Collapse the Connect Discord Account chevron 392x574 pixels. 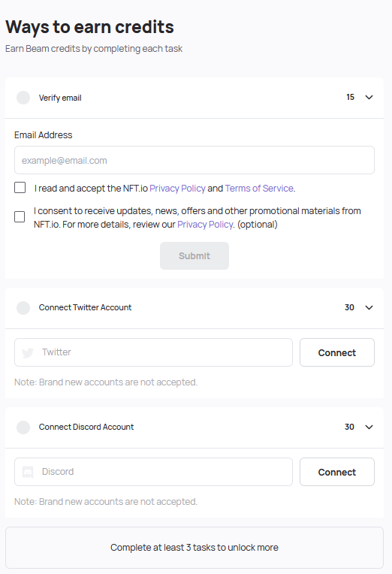click(369, 427)
